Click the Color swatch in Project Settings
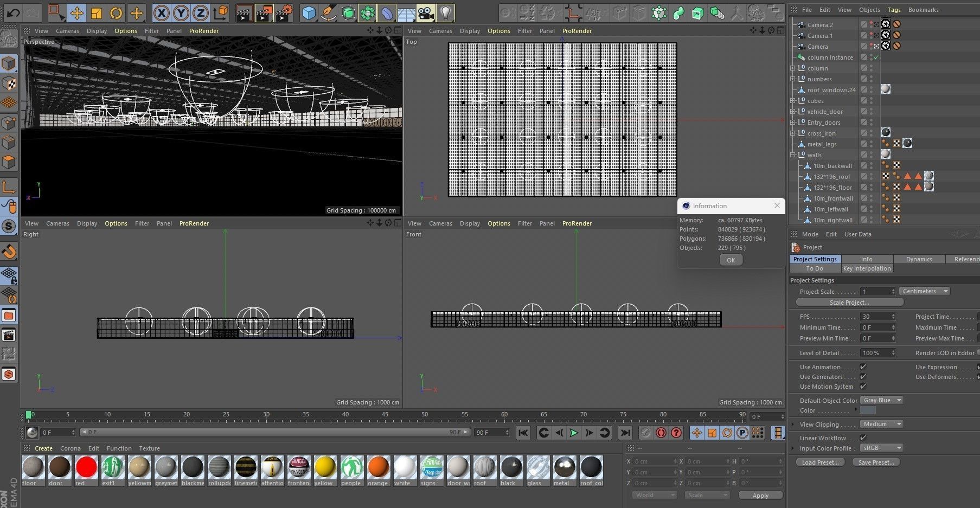The height and width of the screenshot is (508, 980). (x=868, y=410)
